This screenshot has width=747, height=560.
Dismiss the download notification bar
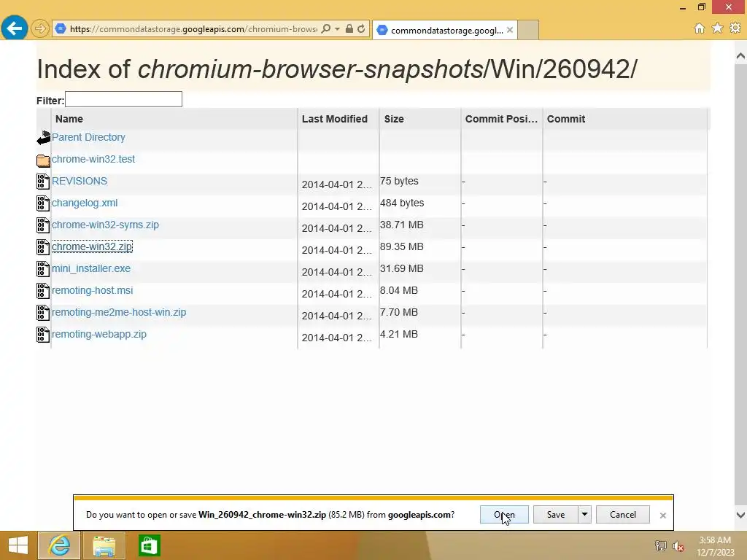662,516
